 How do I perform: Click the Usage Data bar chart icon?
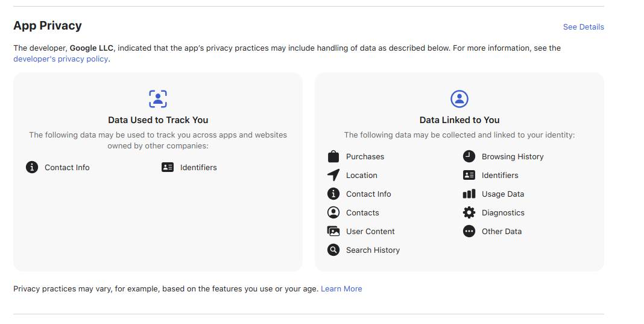pyautogui.click(x=469, y=194)
